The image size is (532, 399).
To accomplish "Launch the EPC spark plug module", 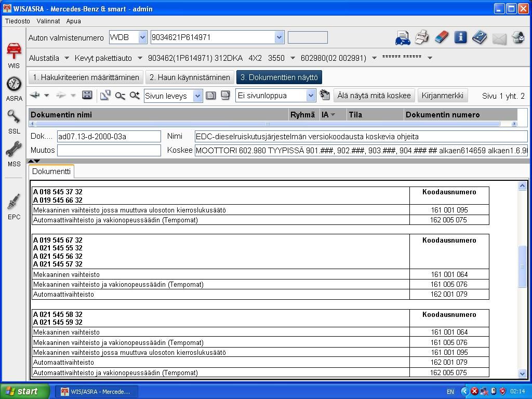I will pos(14,207).
